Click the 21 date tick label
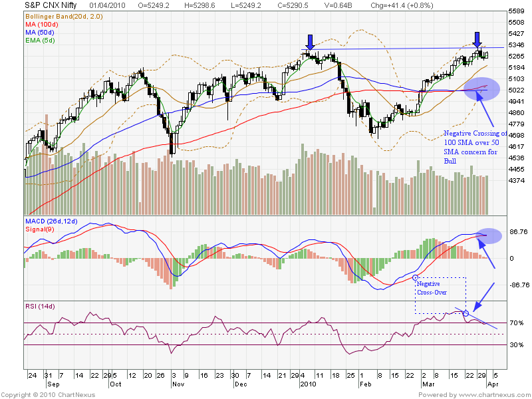Viewport: 532px width, 399px height. tap(281, 376)
